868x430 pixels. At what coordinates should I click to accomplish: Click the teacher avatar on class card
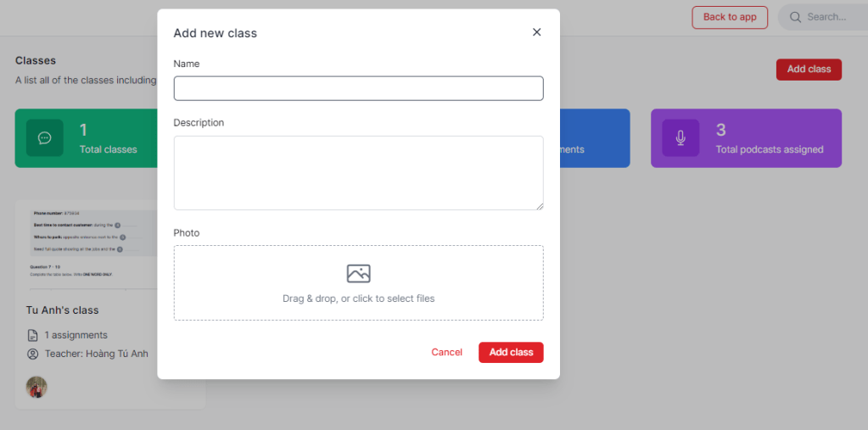tap(36, 387)
